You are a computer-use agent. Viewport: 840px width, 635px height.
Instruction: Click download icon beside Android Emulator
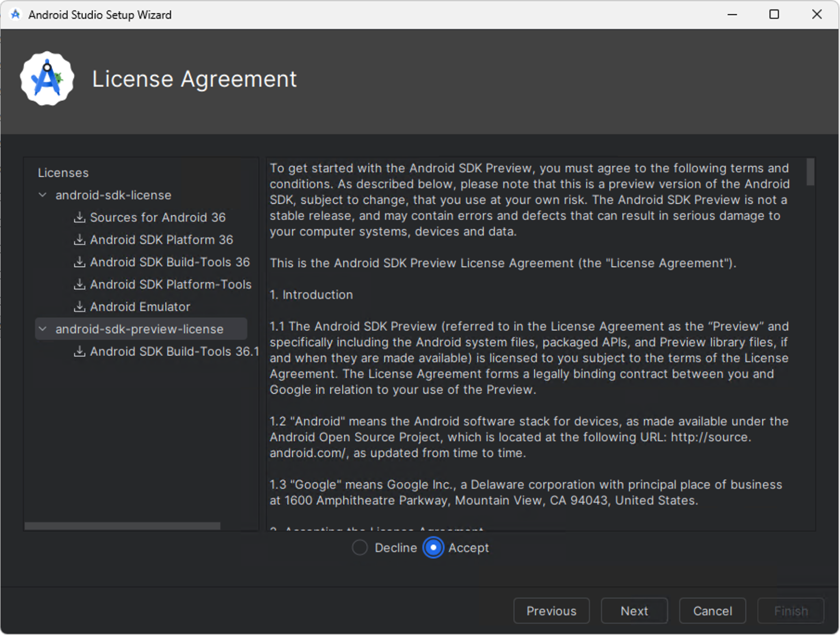pos(79,306)
